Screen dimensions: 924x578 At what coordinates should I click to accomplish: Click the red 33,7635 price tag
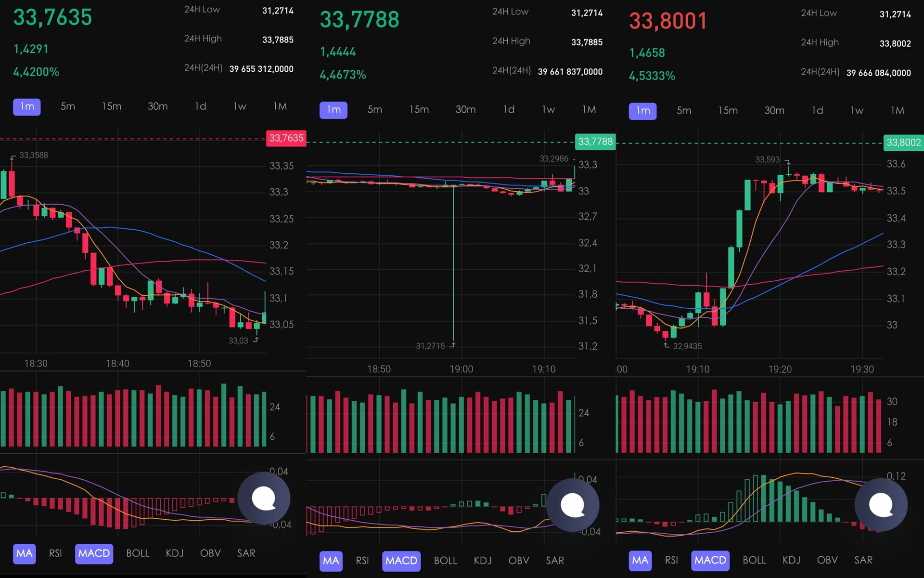click(286, 138)
